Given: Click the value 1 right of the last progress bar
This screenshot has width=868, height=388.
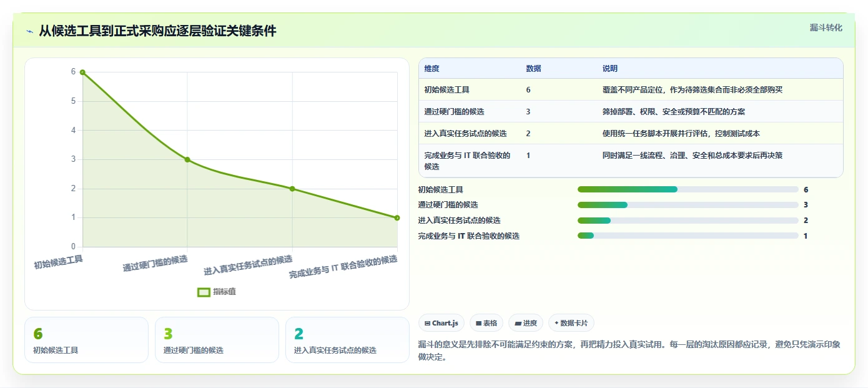Looking at the screenshot, I should pyautogui.click(x=806, y=236).
